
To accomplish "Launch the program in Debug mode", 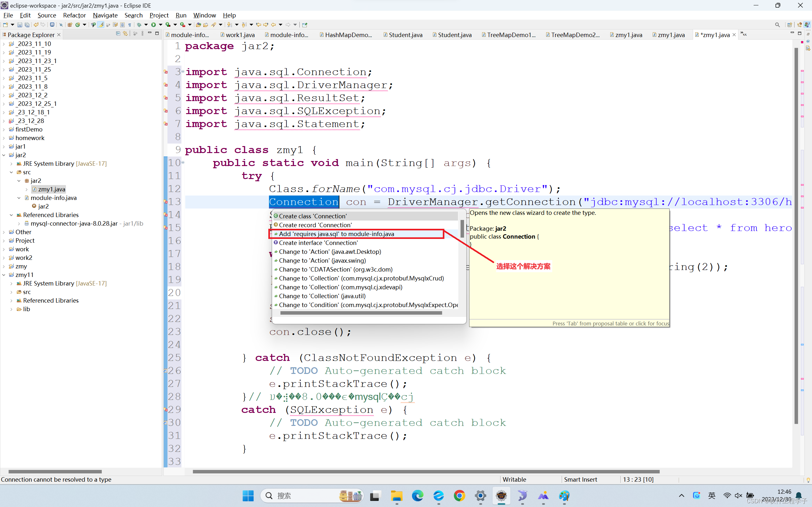I will (139, 24).
